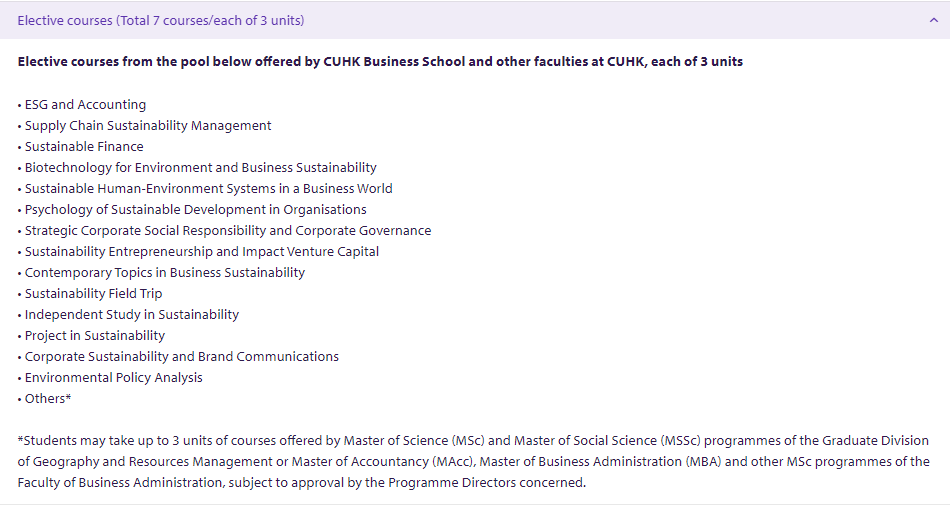Click the Elective courses accordion header title

click(161, 21)
